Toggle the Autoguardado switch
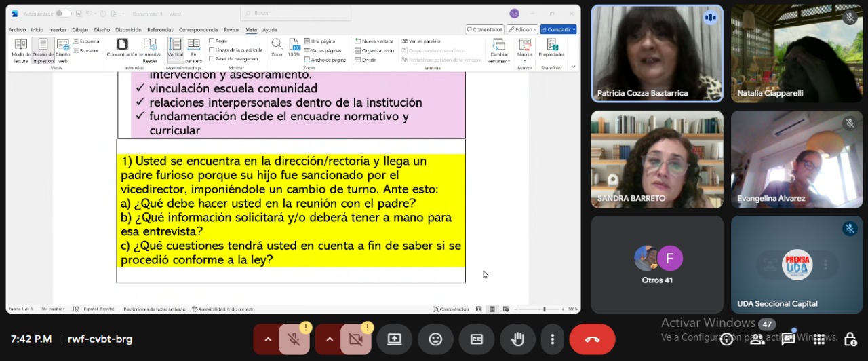Image resolution: width=868 pixels, height=361 pixels. 63,14
